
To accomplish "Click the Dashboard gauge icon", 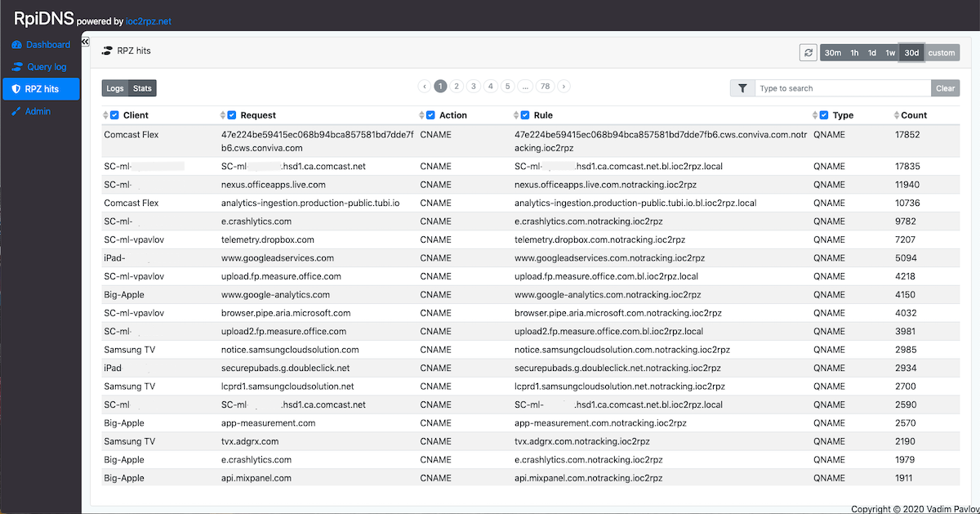I will 17,45.
